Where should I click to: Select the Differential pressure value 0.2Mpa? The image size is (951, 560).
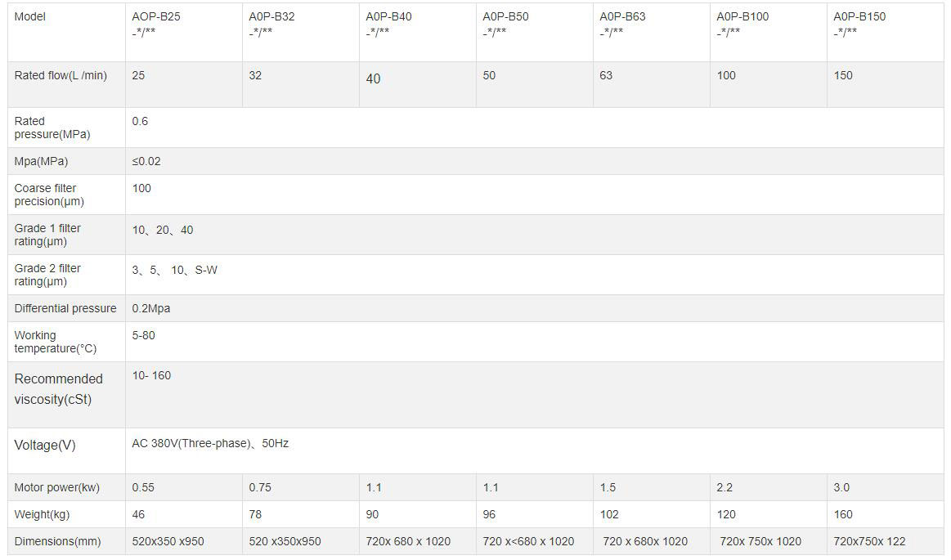tap(150, 308)
